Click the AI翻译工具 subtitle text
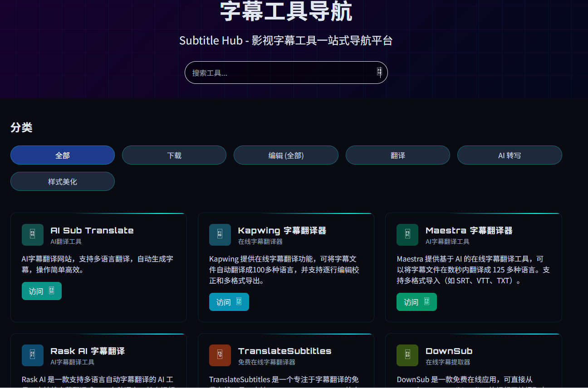 66,242
